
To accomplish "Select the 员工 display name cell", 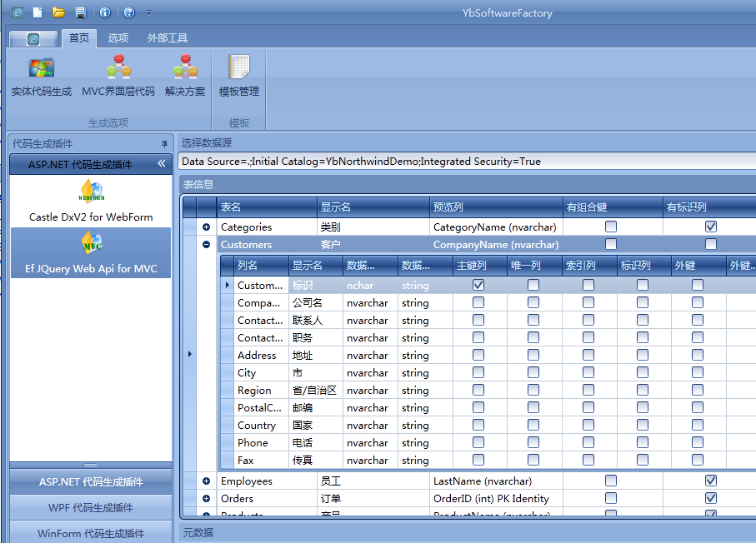I will coord(373,481).
